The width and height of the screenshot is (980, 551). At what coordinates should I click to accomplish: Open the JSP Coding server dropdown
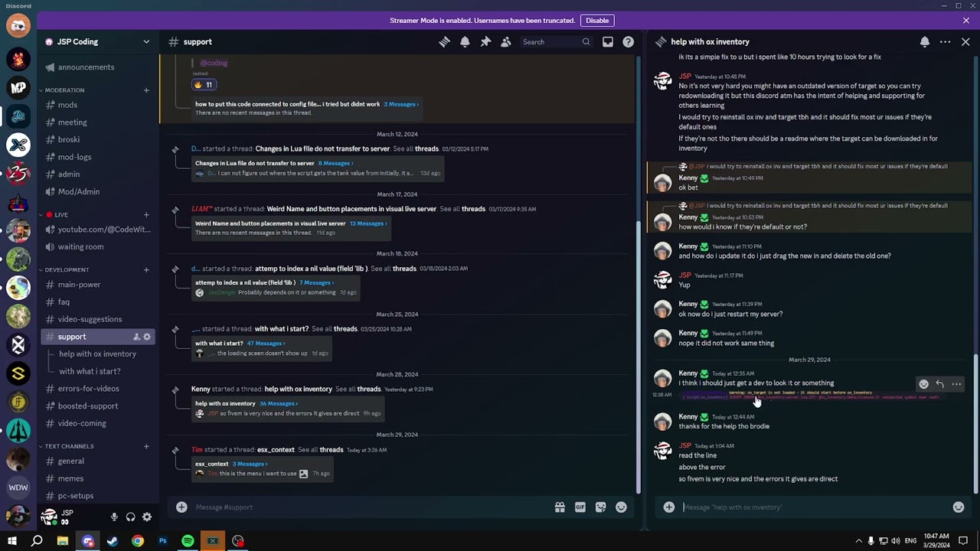146,42
